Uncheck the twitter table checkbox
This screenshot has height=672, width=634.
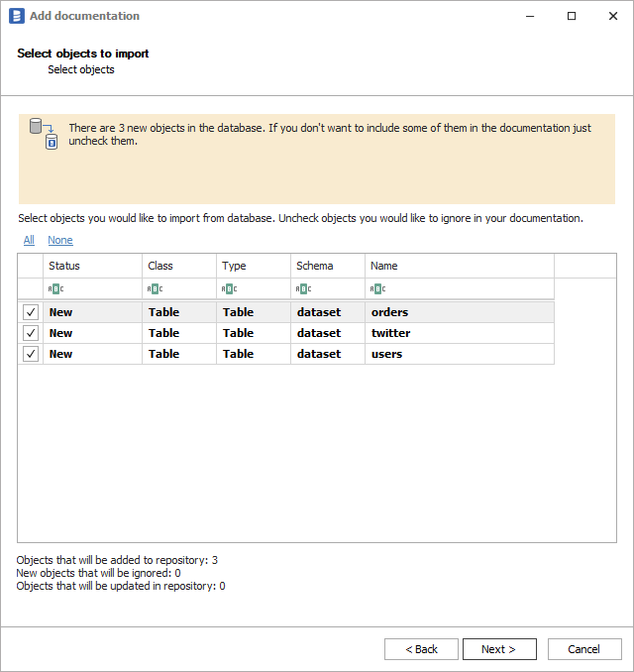pyautogui.click(x=31, y=333)
